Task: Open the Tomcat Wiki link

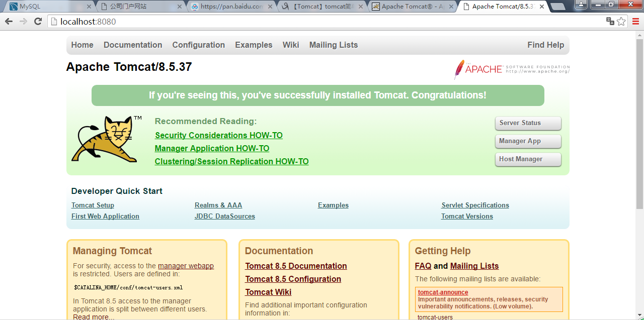Action: click(x=268, y=292)
